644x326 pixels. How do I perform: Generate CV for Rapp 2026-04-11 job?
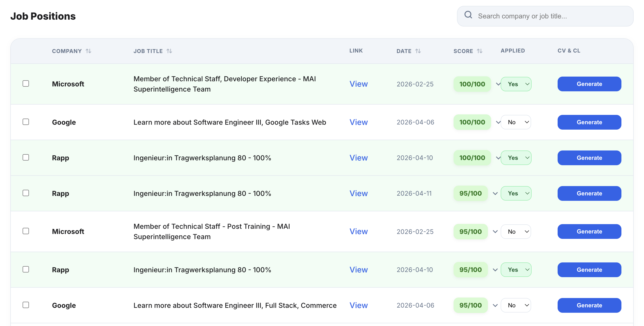coord(589,193)
